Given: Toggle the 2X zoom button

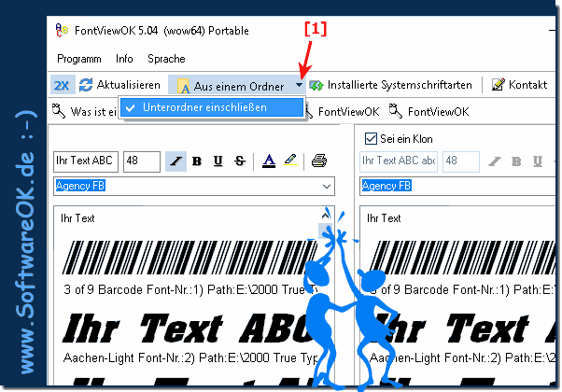Looking at the screenshot, I should (62, 85).
